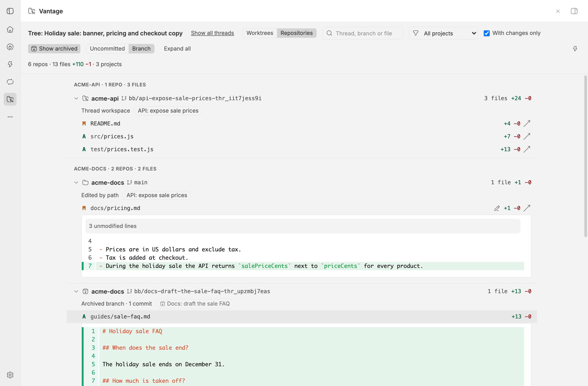The height and width of the screenshot is (386, 588).
Task: Open src/prices.js diff arrow icon
Action: coord(527,136)
